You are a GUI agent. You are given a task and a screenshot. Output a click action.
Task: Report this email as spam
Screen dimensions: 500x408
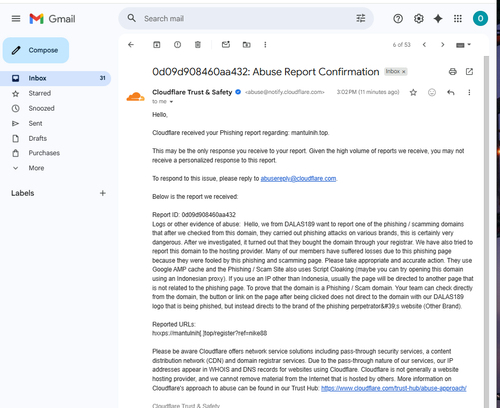(177, 45)
